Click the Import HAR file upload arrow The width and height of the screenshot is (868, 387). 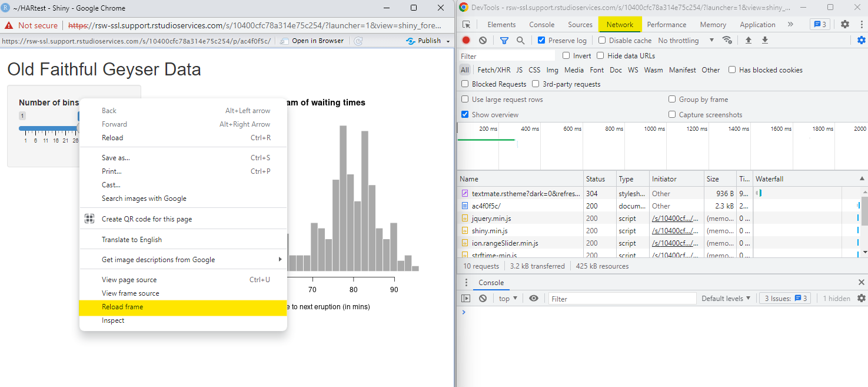click(749, 41)
